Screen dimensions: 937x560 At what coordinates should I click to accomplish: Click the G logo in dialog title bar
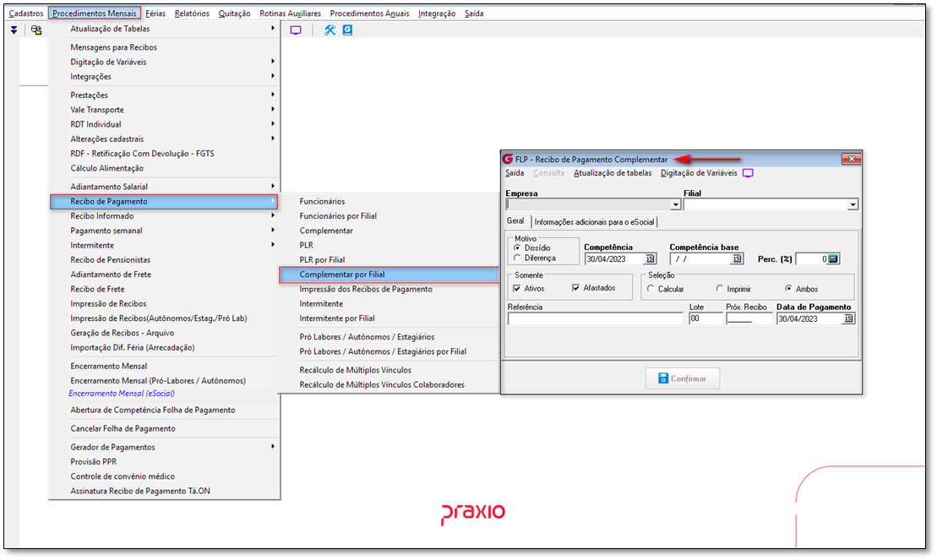tap(508, 159)
